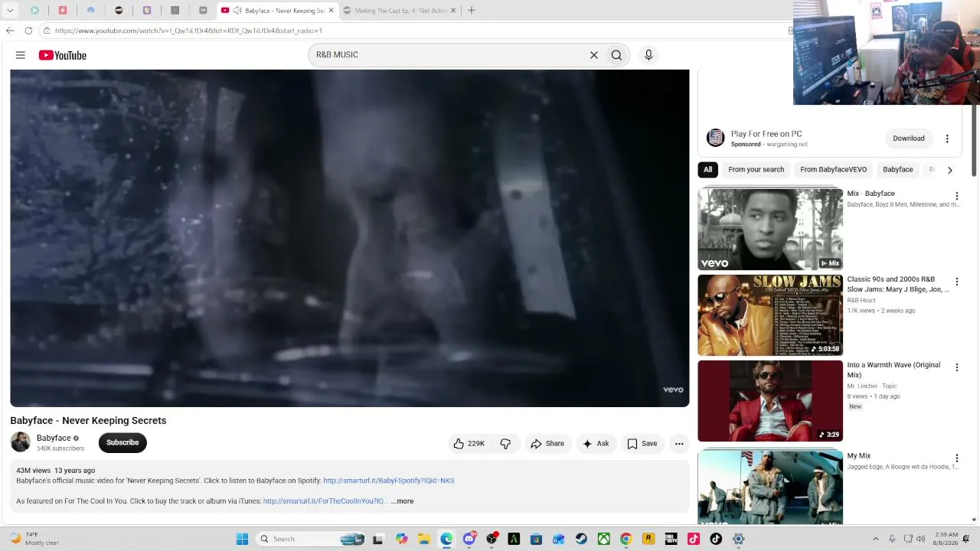Download the sponsored wargaming game
Viewport: 980px width, 551px height.
pos(909,139)
